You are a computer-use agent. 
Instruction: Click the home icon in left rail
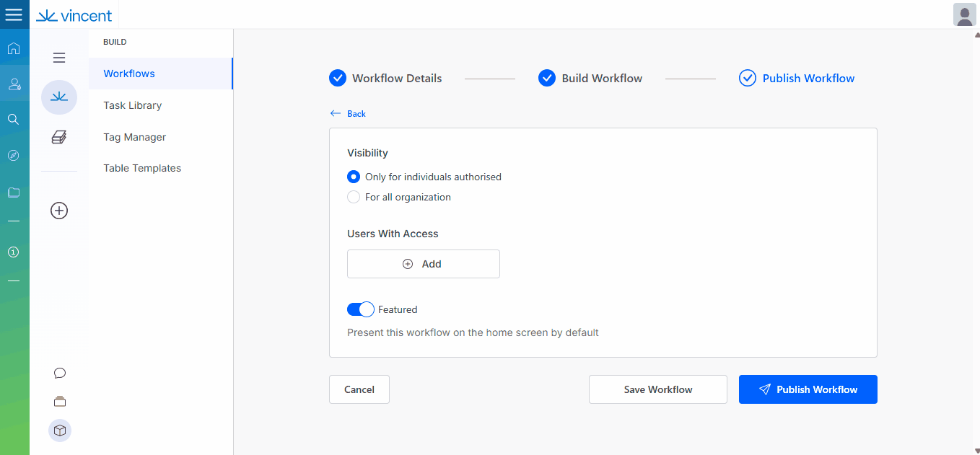coord(14,49)
